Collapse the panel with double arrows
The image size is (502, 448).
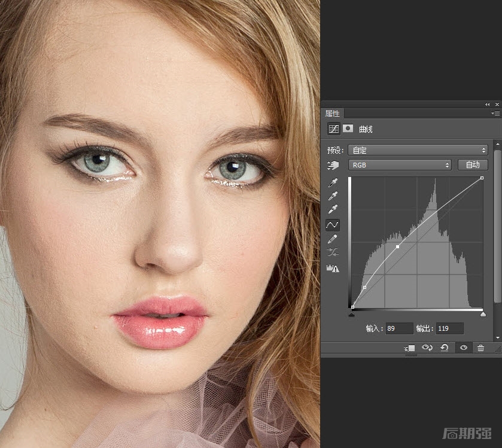[487, 104]
